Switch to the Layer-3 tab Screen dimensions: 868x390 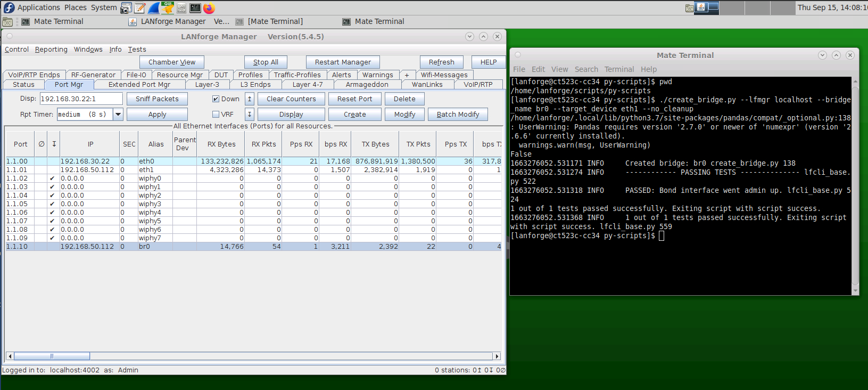(x=207, y=85)
